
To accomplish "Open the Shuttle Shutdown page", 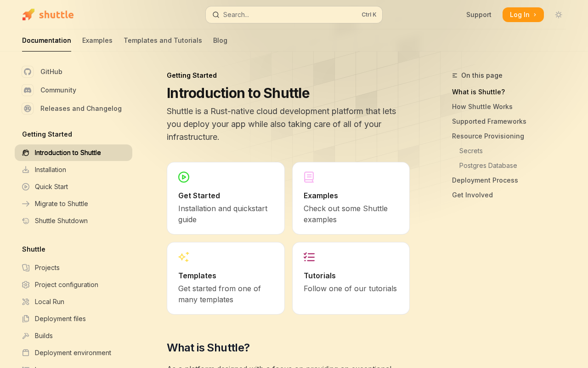I will pos(73,221).
